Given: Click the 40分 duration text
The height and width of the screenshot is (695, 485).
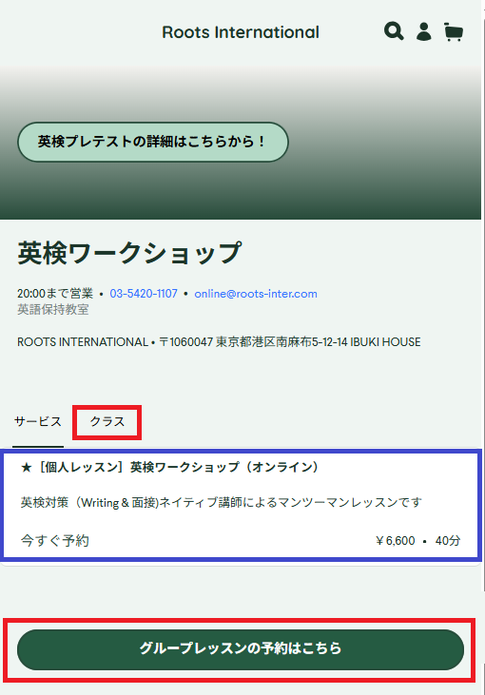Looking at the screenshot, I should pyautogui.click(x=448, y=541).
